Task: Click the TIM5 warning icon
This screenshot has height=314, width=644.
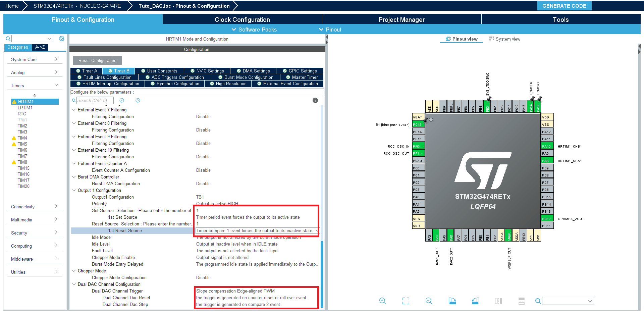Action: pyautogui.click(x=14, y=144)
